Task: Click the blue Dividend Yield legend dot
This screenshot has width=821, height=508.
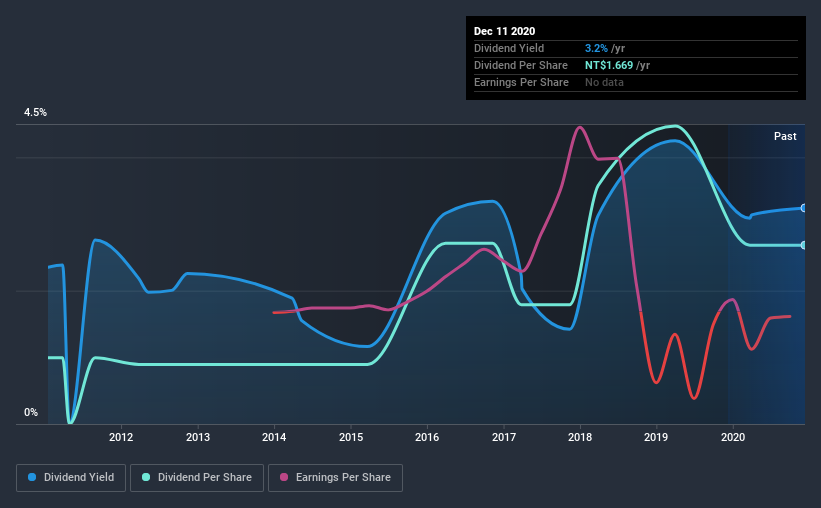Action: click(32, 477)
